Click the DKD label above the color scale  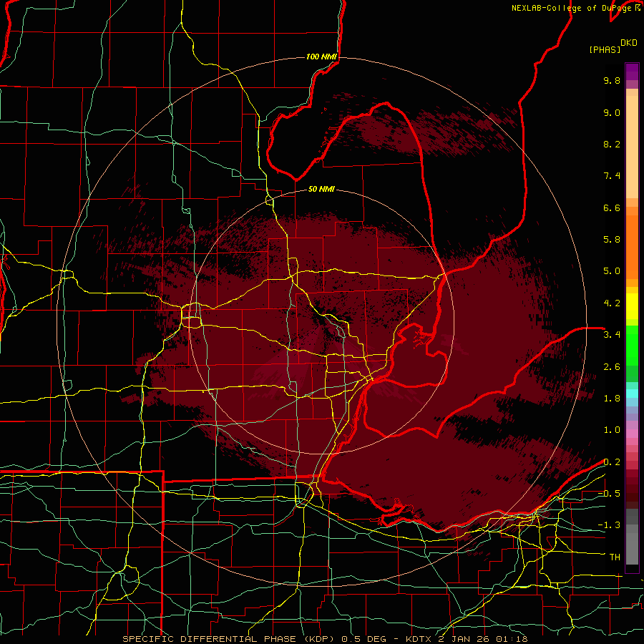(x=628, y=43)
